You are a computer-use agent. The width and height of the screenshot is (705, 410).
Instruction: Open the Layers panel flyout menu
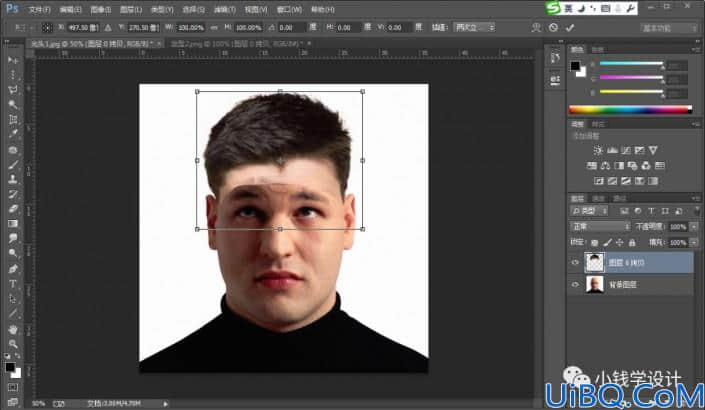coord(696,198)
